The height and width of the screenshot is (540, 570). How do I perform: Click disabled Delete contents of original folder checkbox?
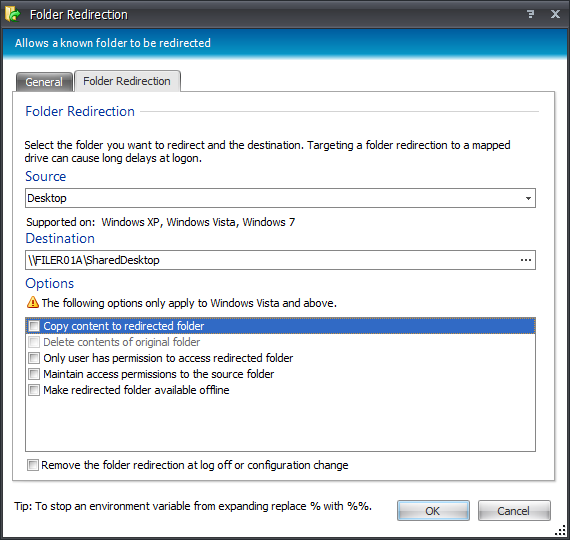pos(34,342)
